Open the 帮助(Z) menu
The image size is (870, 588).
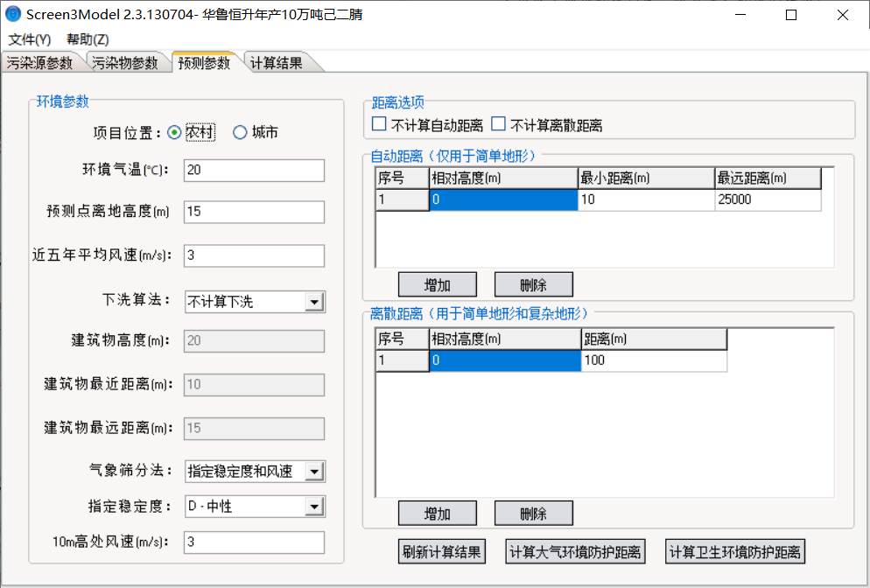pos(88,39)
